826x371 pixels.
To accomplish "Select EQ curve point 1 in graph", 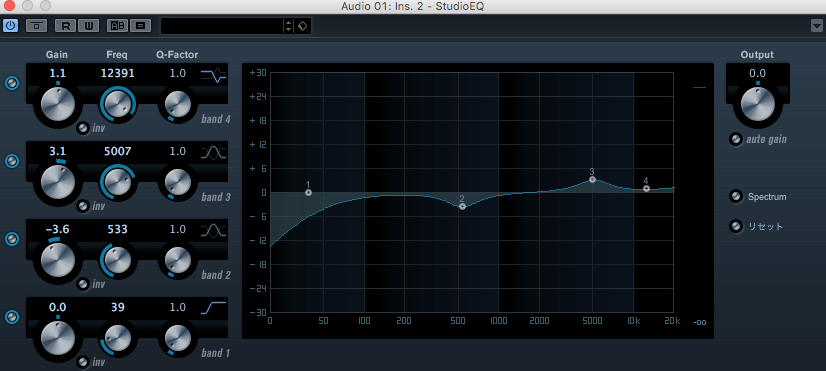I will [x=308, y=192].
